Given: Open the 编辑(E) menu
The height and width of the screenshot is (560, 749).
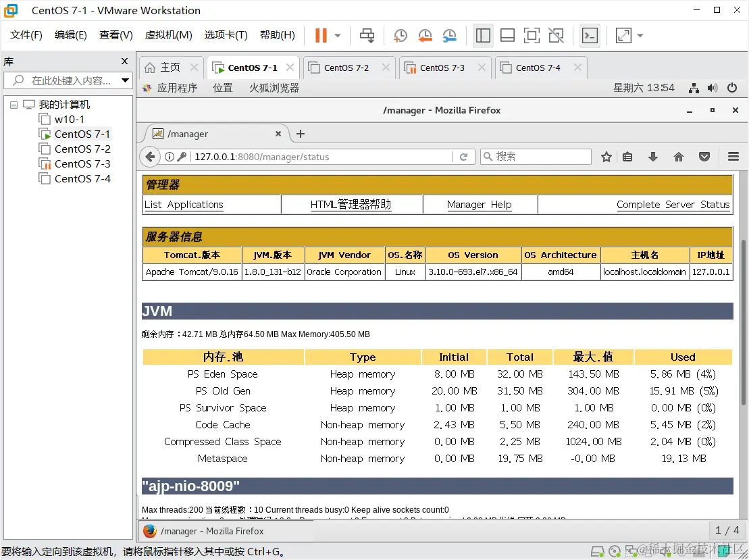Looking at the screenshot, I should [x=71, y=35].
